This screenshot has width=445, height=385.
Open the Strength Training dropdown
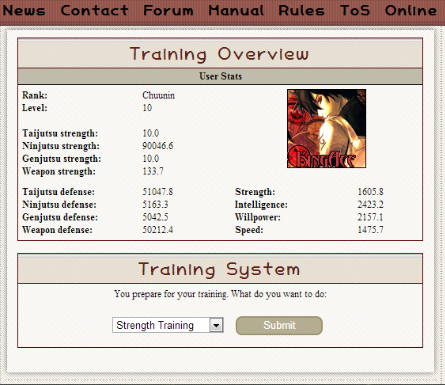tap(168, 325)
